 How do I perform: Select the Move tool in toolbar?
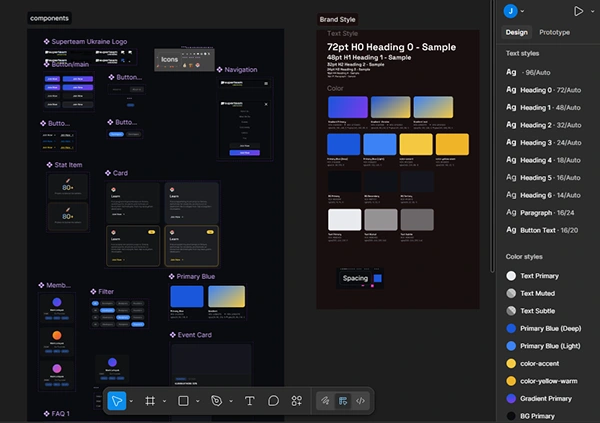pos(117,401)
